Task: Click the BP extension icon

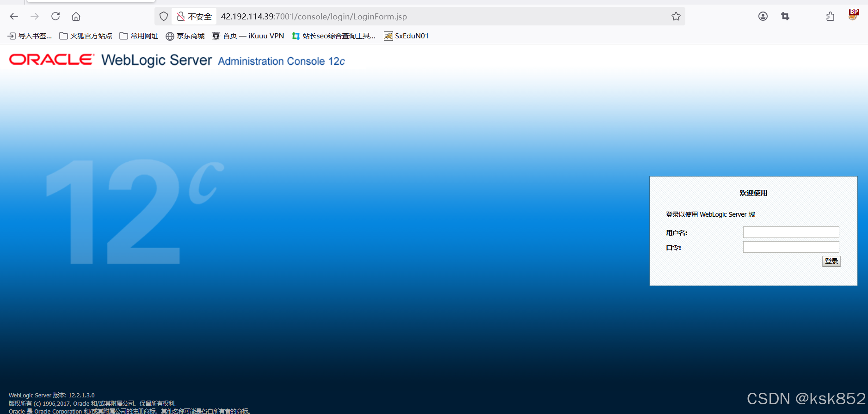Action: click(853, 15)
